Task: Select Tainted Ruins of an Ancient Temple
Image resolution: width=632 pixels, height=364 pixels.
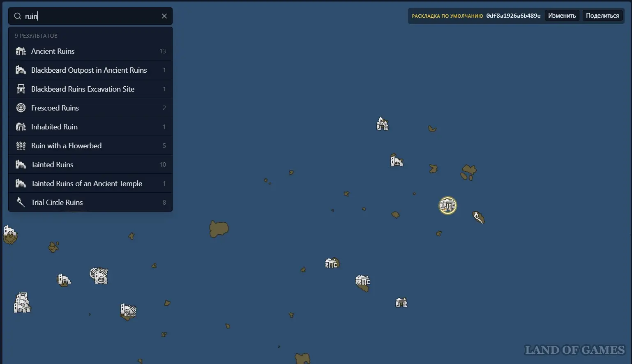Action: click(x=90, y=184)
